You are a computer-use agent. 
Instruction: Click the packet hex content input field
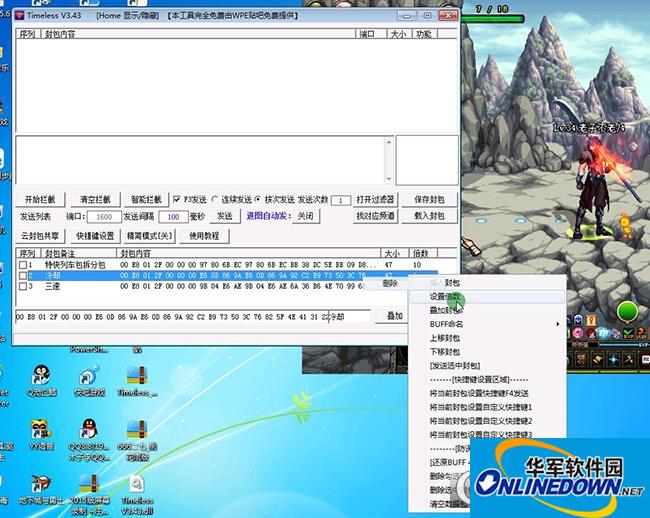tap(172, 317)
